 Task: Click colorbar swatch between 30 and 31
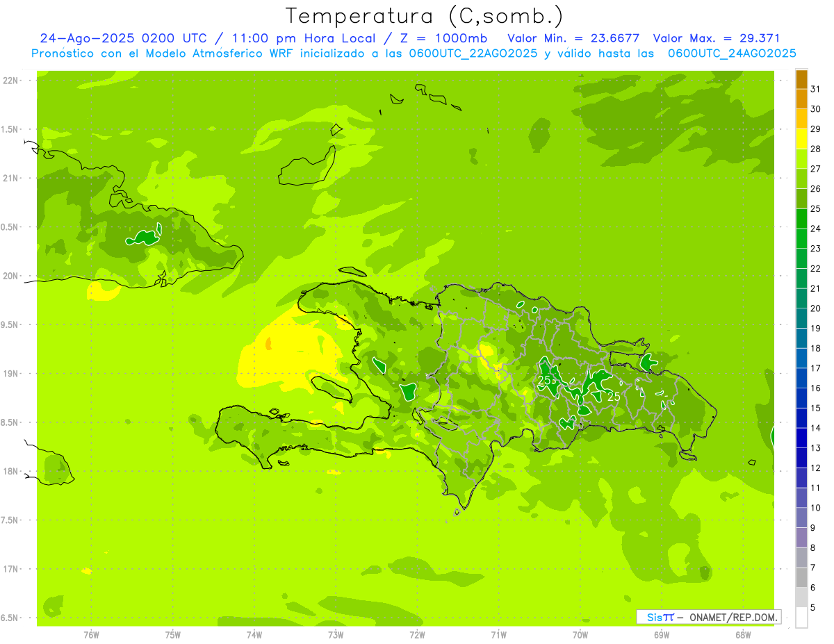click(801, 99)
